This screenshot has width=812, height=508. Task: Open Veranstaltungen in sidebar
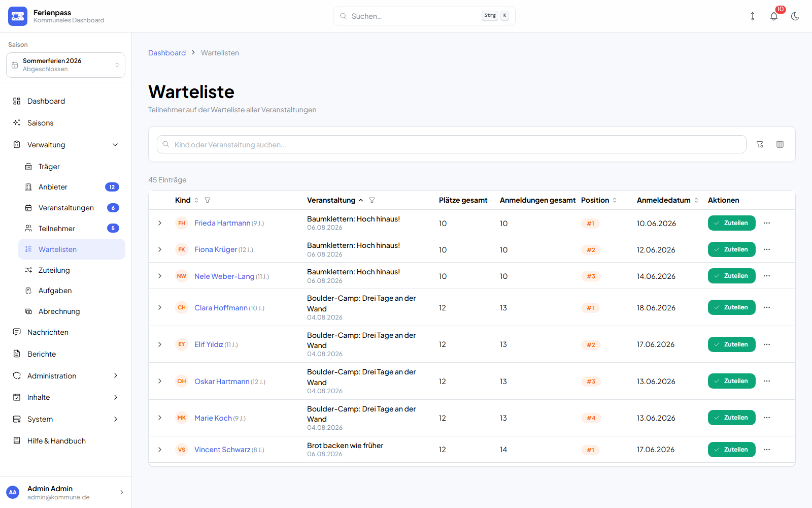click(x=72, y=208)
